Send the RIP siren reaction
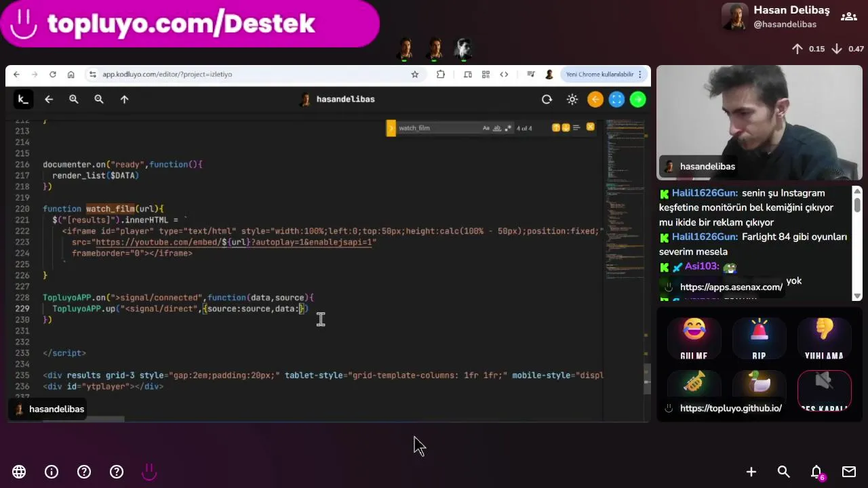 click(759, 338)
